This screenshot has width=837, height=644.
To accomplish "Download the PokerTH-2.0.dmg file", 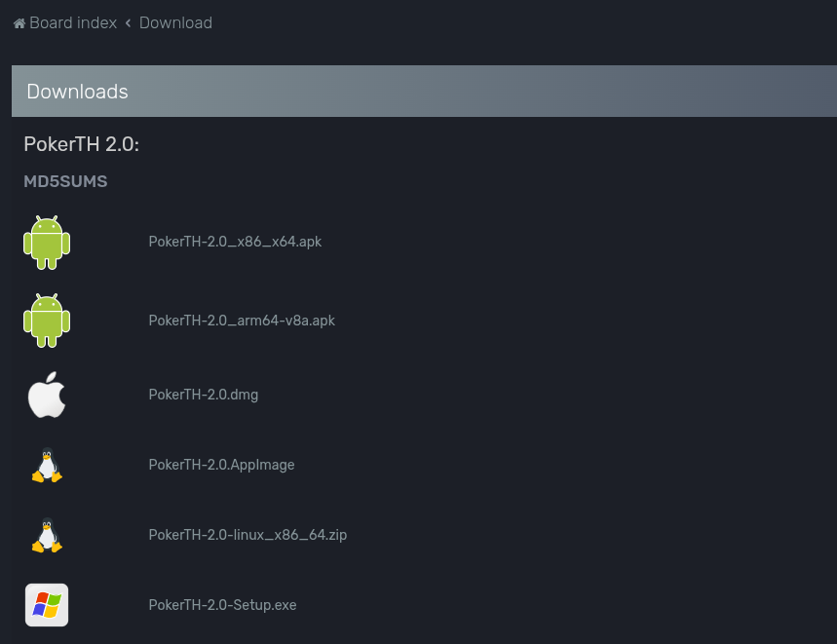I will pos(203,395).
